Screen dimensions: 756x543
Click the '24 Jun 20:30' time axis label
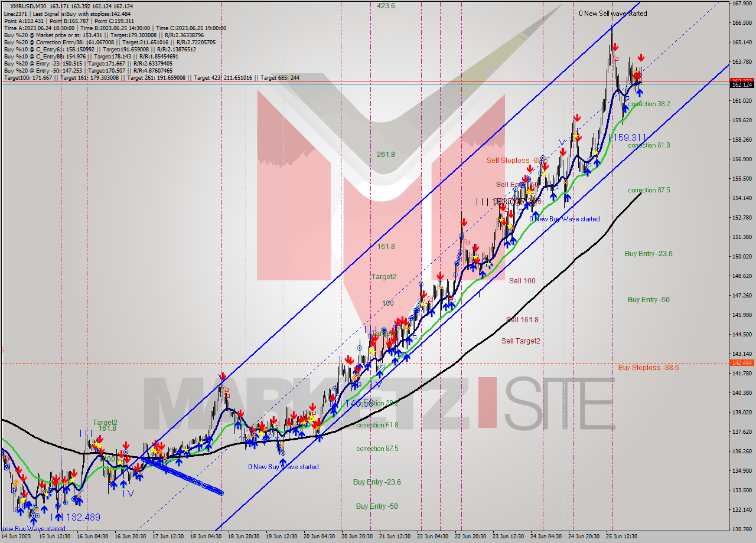pyautogui.click(x=584, y=537)
